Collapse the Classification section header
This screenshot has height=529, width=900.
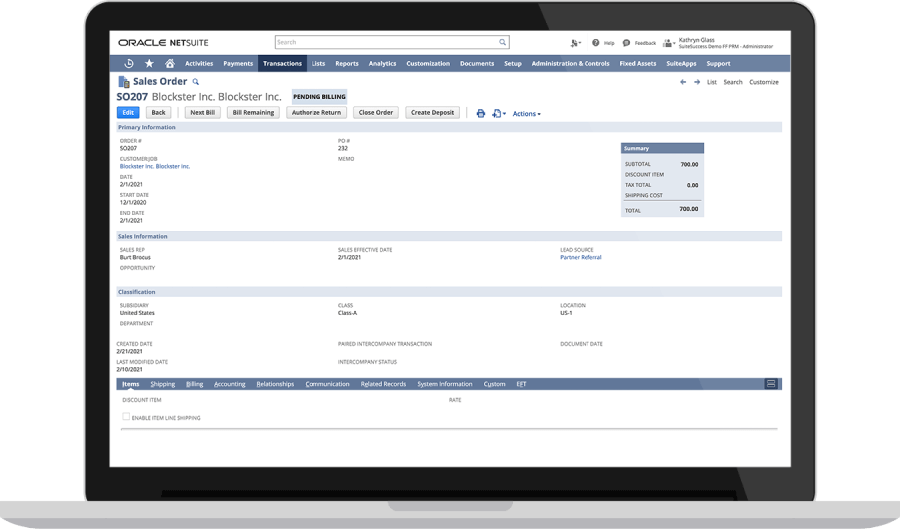[x=449, y=292]
